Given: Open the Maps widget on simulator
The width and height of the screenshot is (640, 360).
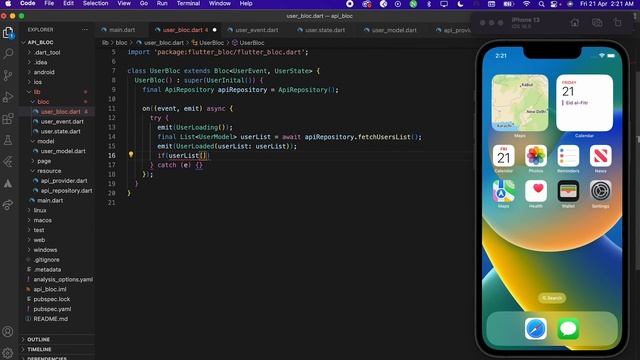Looking at the screenshot, I should point(520,103).
